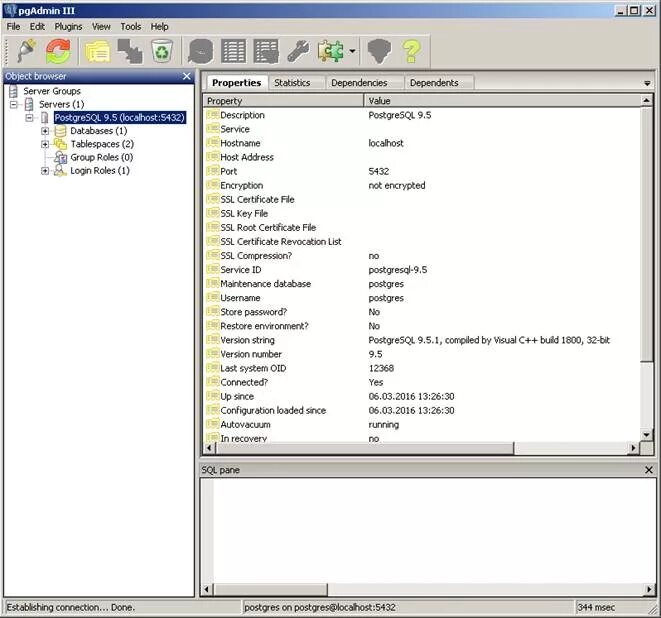Open the SQL query tool icon
This screenshot has width=661, height=618.
(201, 51)
